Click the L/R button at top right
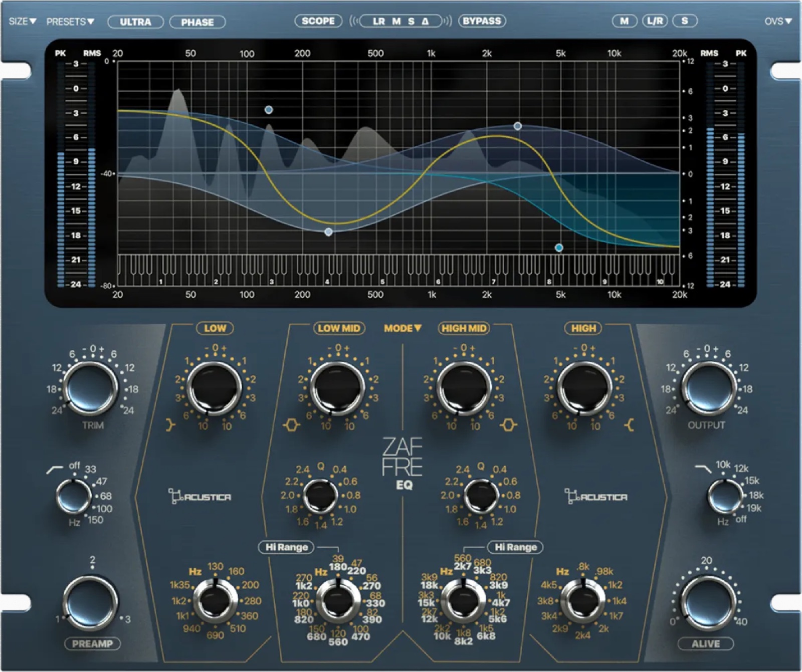 (655, 21)
